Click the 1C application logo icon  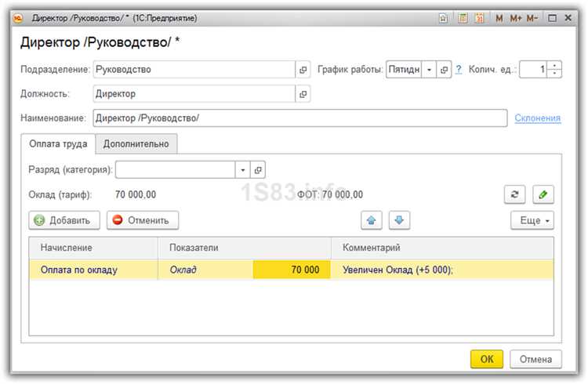pyautogui.click(x=18, y=18)
